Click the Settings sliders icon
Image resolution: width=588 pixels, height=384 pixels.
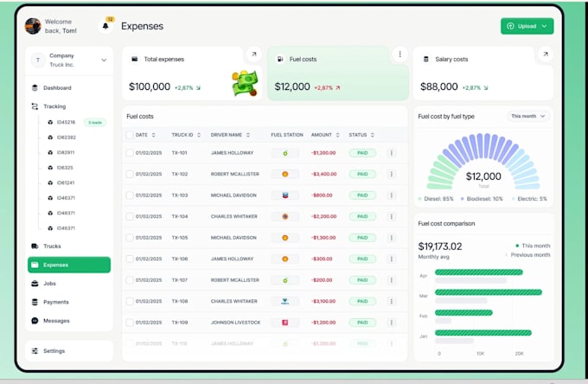click(x=35, y=351)
